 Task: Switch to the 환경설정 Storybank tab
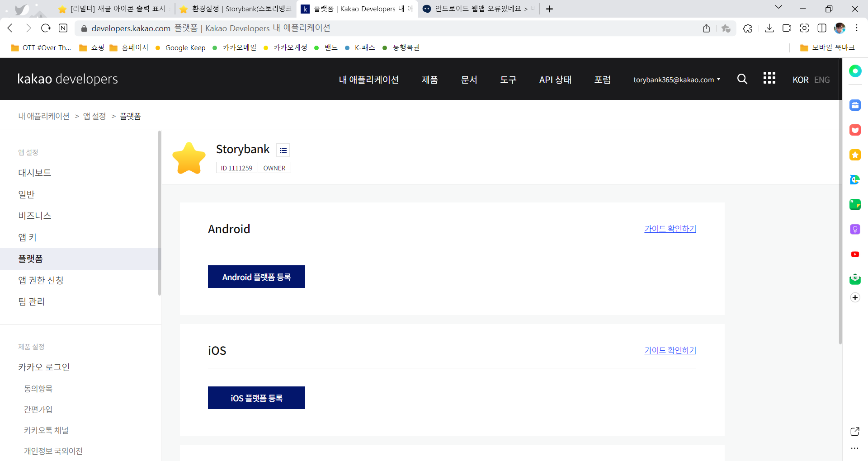pos(235,9)
